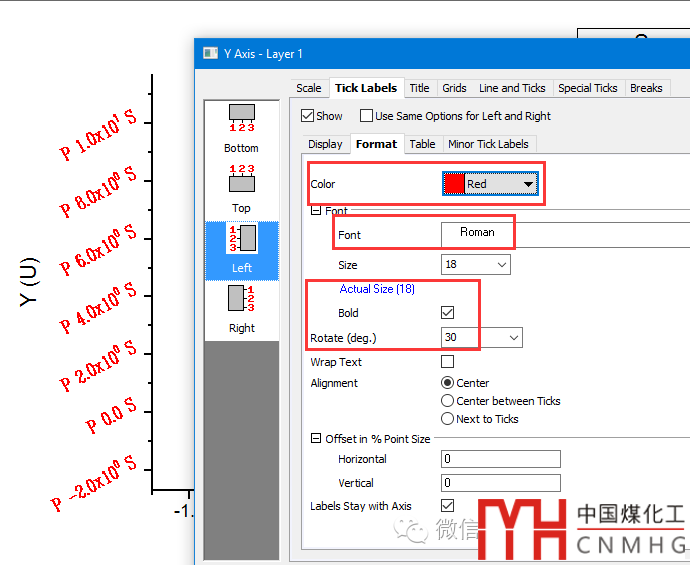This screenshot has height=565, width=690.
Task: Click the Y (U) axis title on graph
Action: click(x=29, y=282)
